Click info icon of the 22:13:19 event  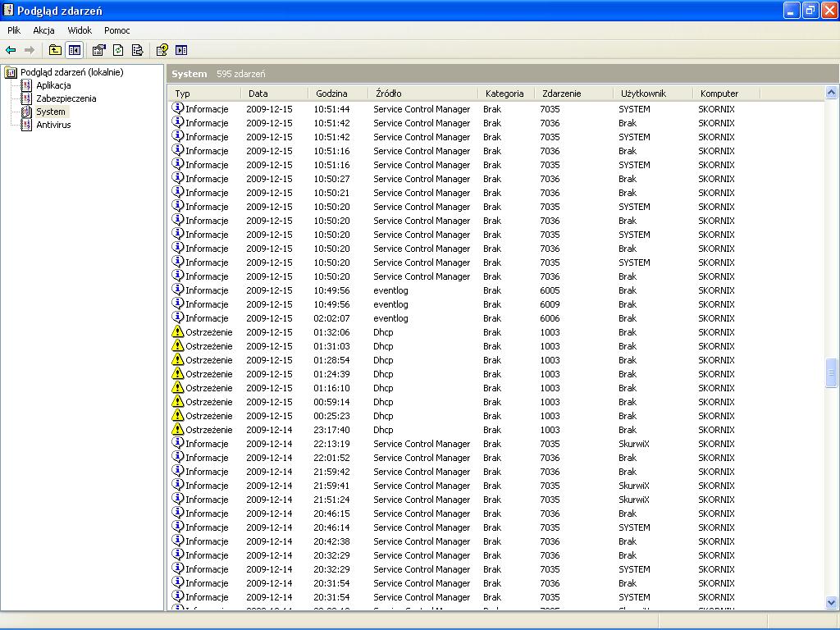177,443
